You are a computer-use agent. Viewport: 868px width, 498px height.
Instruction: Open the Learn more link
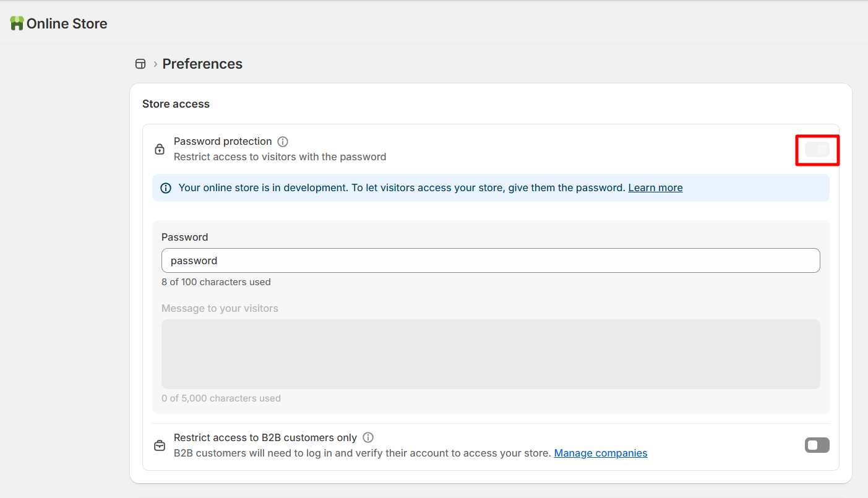[x=655, y=187]
